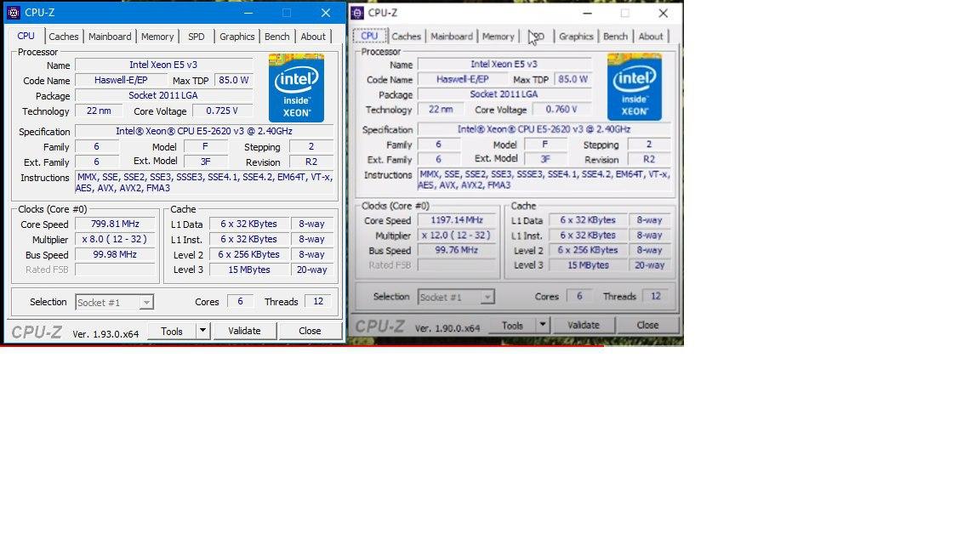Click Package Socket 2011 LGA in left window

(163, 95)
